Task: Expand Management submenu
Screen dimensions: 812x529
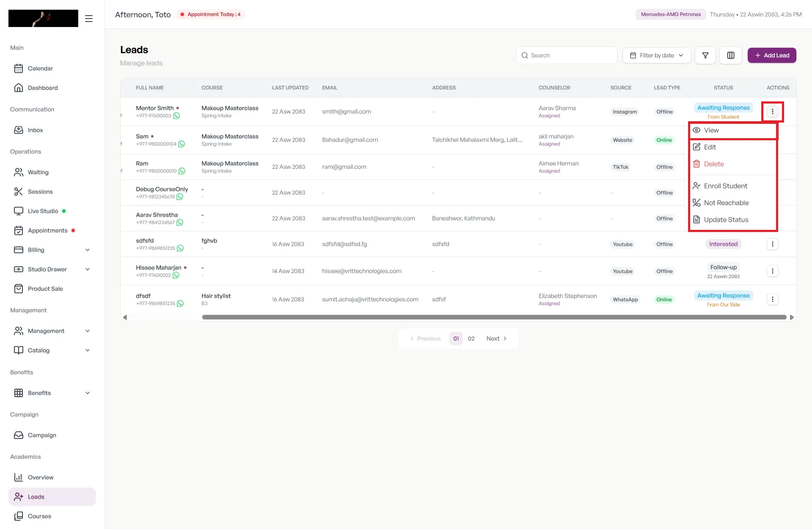Action: tap(52, 331)
